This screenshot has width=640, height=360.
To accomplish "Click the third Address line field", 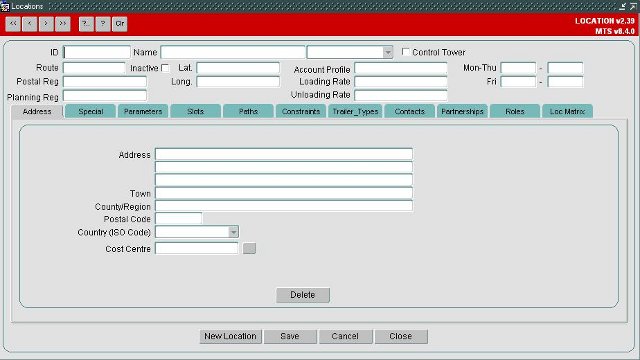I will tap(284, 180).
